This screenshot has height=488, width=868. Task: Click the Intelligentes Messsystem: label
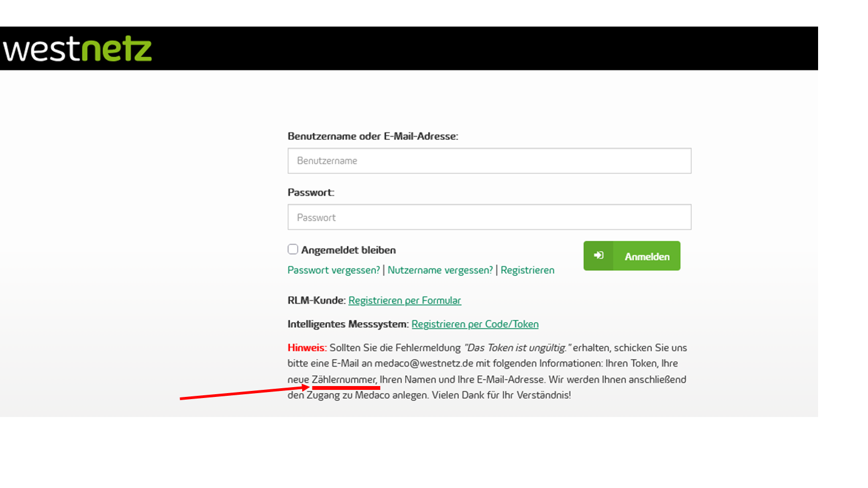(348, 324)
